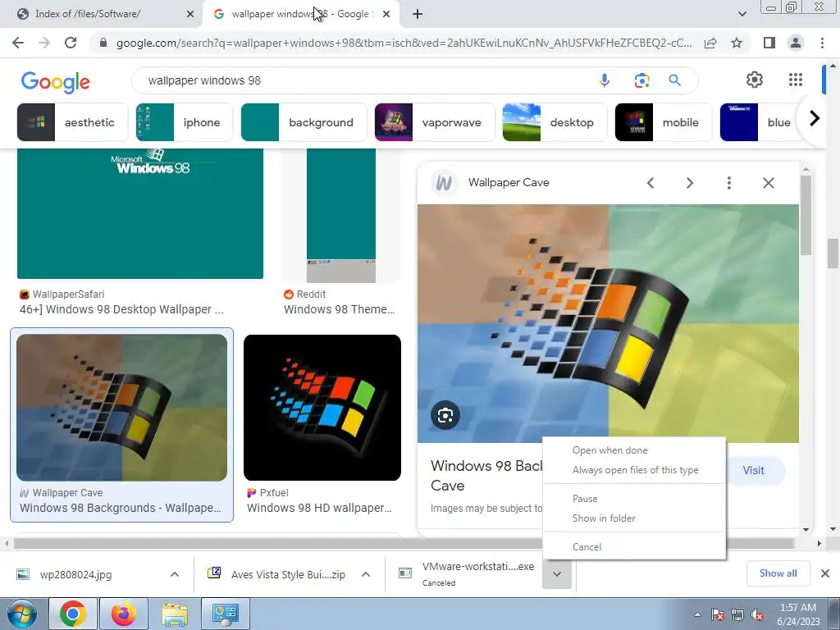Open WallpaperSafari teal Windows 98 thumbnail
This screenshot has height=630, width=840.
coord(139,214)
